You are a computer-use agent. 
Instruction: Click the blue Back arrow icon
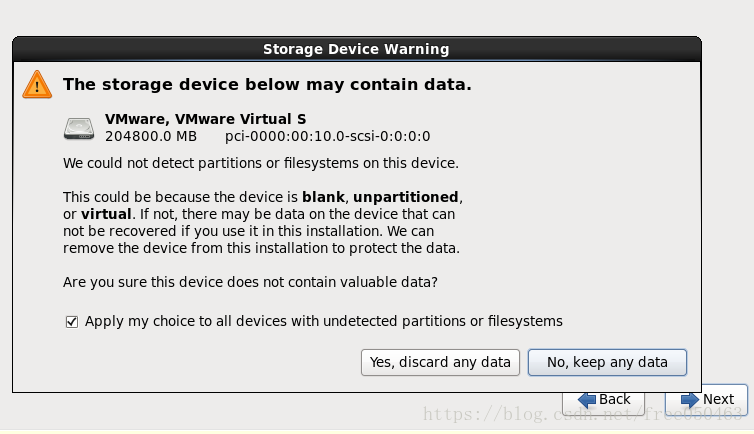pyautogui.click(x=587, y=399)
